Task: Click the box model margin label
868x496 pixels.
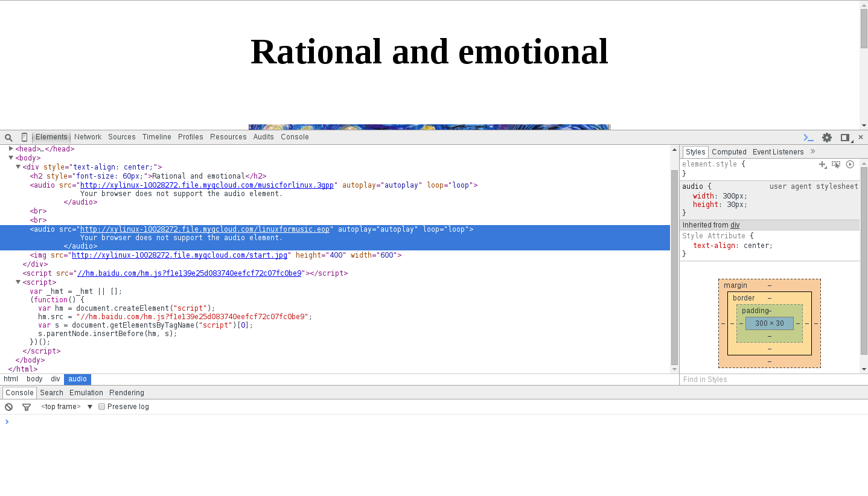Action: [x=735, y=285]
